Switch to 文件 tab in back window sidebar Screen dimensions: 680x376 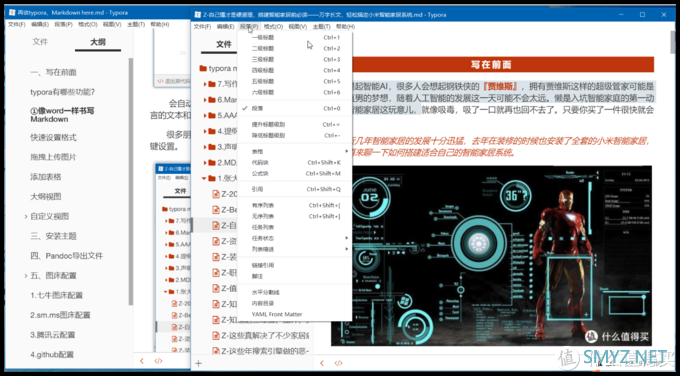coord(40,42)
